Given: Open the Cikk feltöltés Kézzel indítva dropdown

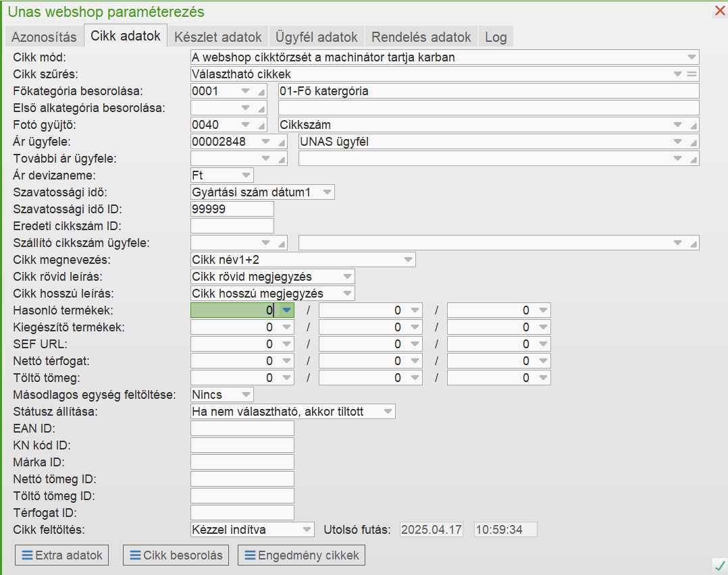Looking at the screenshot, I should click(306, 530).
